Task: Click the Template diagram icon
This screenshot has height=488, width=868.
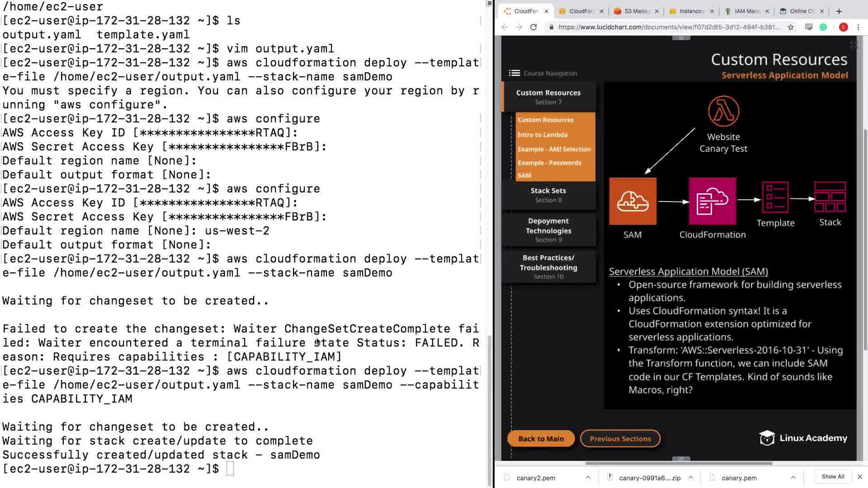Action: tap(775, 197)
